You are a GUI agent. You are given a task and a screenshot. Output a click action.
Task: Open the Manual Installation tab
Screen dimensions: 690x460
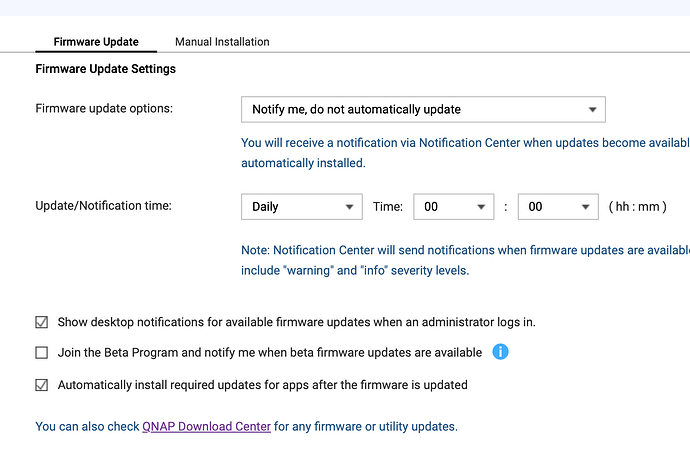point(222,42)
